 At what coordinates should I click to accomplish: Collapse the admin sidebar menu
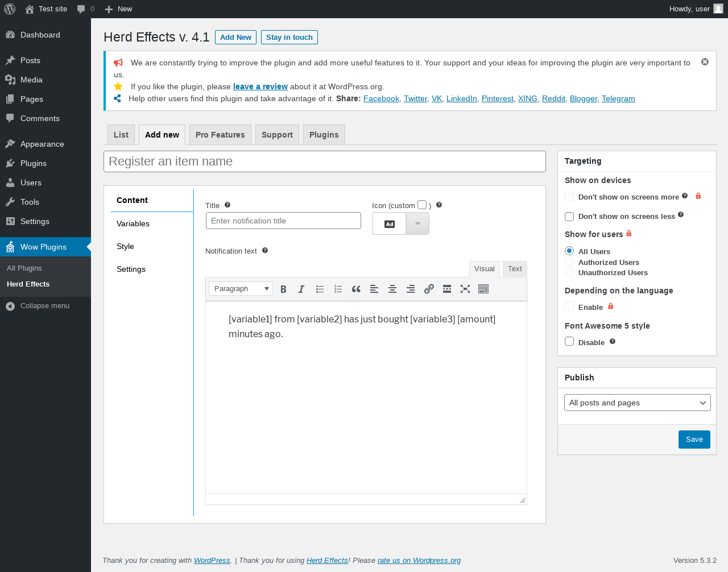coord(38,306)
